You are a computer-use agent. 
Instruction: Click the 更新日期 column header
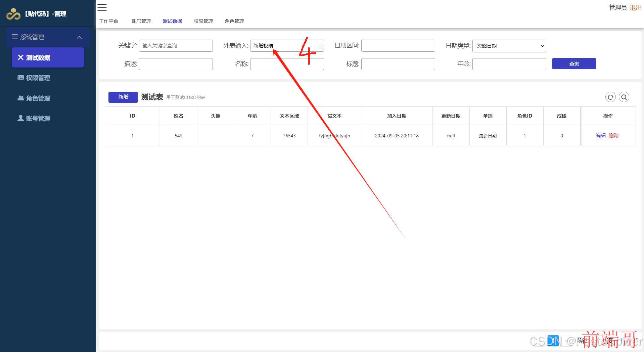tap(451, 116)
